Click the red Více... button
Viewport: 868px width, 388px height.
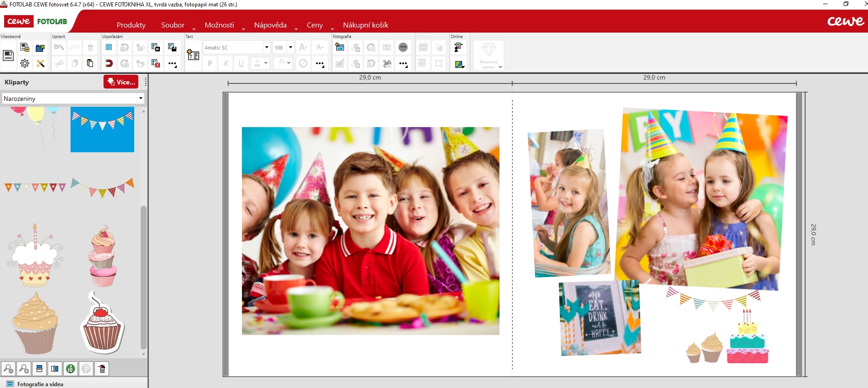click(x=121, y=82)
